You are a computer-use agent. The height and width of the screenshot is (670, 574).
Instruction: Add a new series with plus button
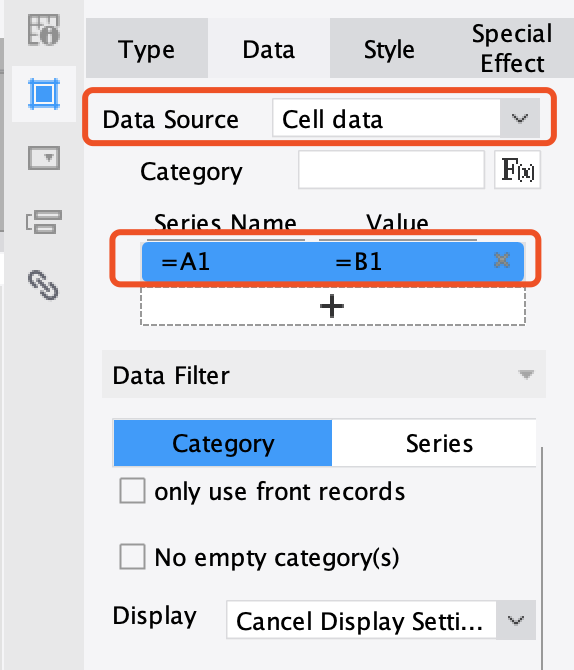333,306
